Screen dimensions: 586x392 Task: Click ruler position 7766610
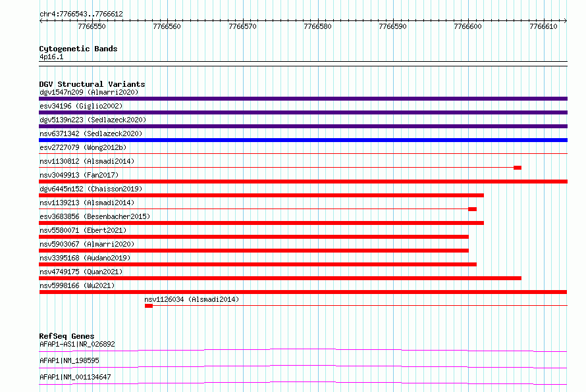click(543, 26)
